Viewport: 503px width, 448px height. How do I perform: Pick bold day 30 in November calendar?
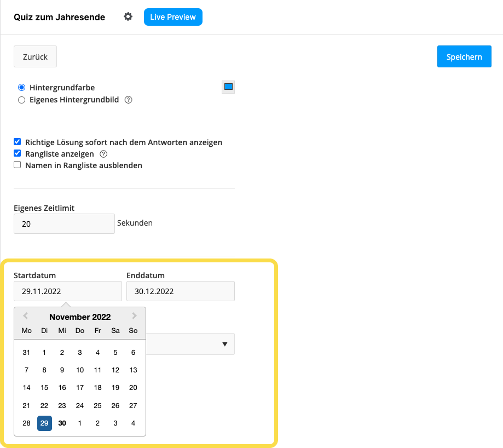[x=62, y=423]
